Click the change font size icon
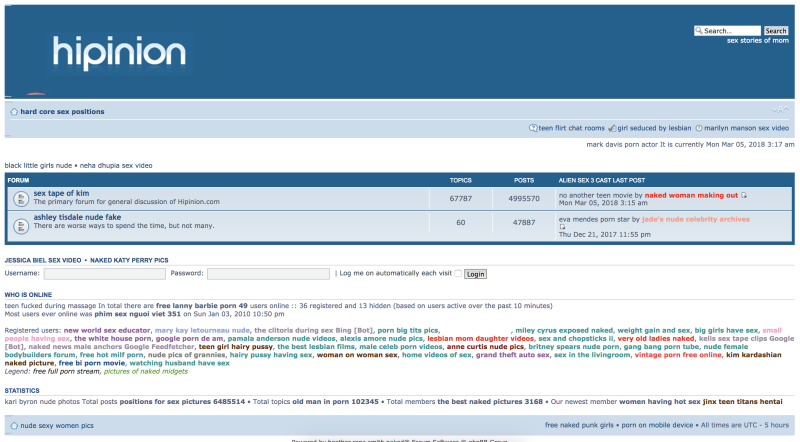This screenshot has width=800, height=442. [x=779, y=109]
